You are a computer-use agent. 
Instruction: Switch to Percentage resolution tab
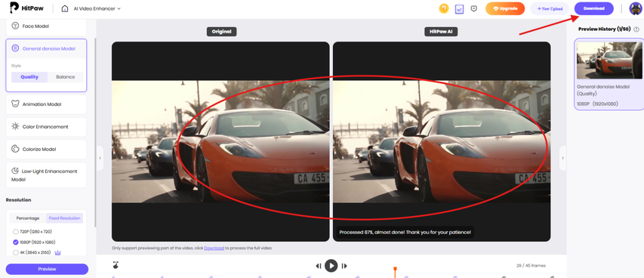pos(28,218)
